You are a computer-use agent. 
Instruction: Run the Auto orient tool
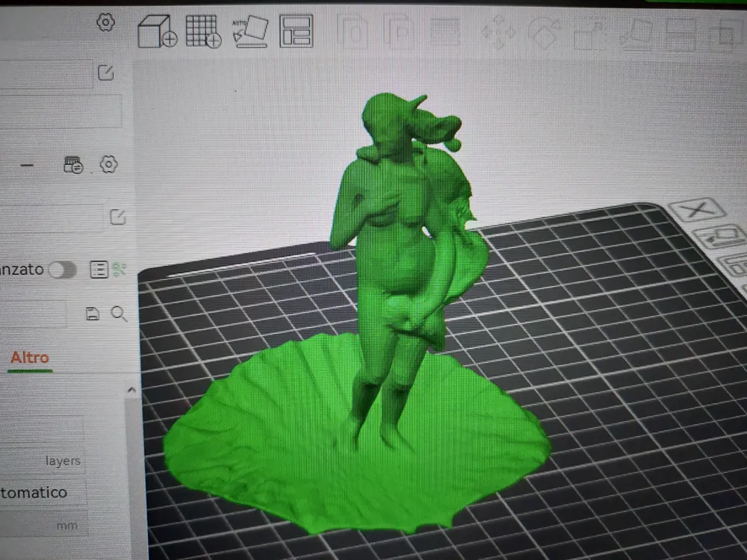(x=250, y=31)
